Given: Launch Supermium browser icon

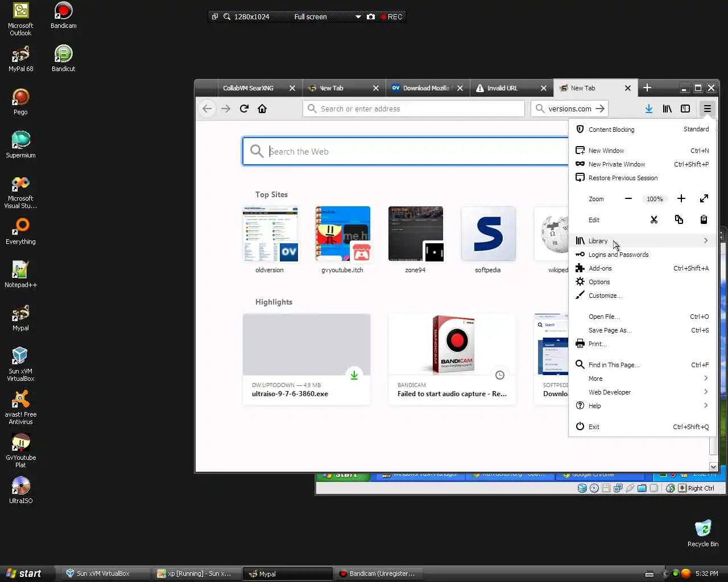Looking at the screenshot, I should pyautogui.click(x=20, y=145).
